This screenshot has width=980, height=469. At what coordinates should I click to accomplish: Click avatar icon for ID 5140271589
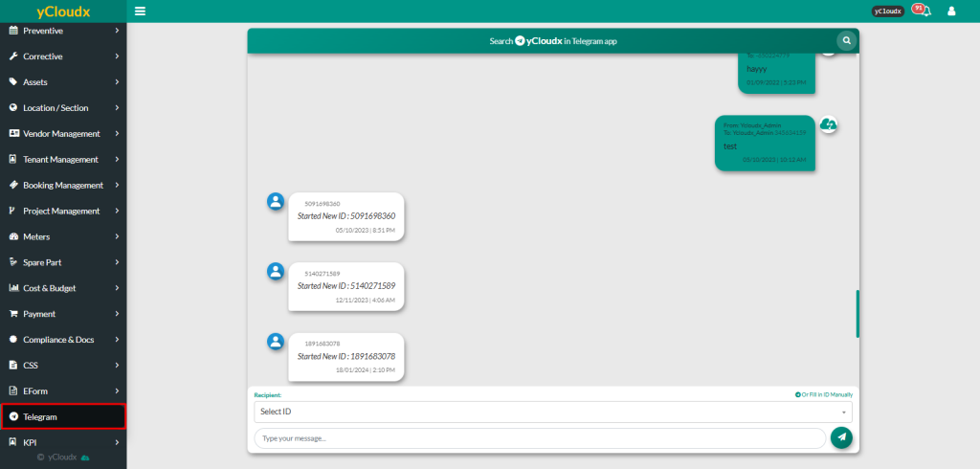[x=276, y=271]
